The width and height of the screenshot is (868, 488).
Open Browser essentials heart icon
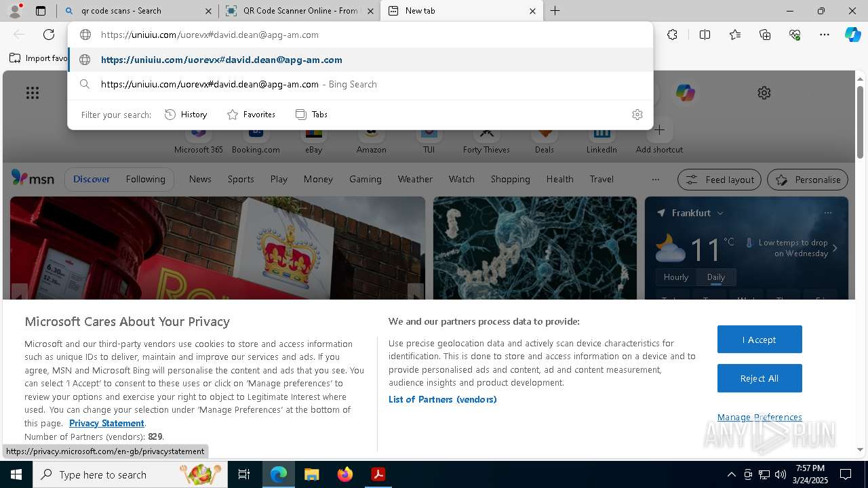[795, 35]
